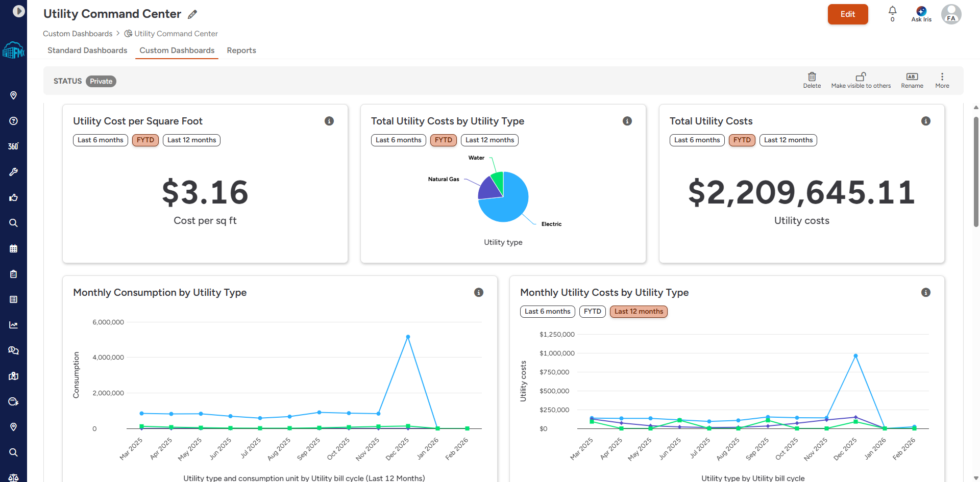Switch to the Reports tab
The height and width of the screenshot is (482, 980).
(241, 50)
